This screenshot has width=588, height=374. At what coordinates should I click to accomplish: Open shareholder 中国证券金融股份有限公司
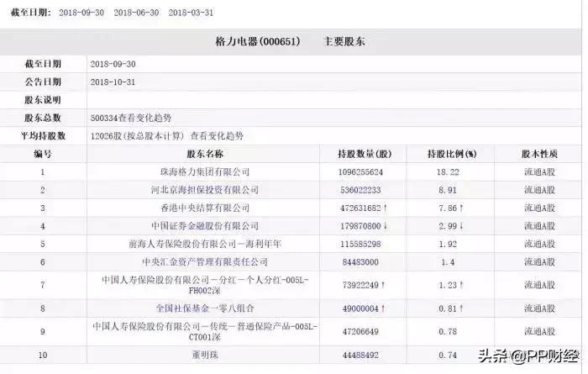tap(205, 226)
